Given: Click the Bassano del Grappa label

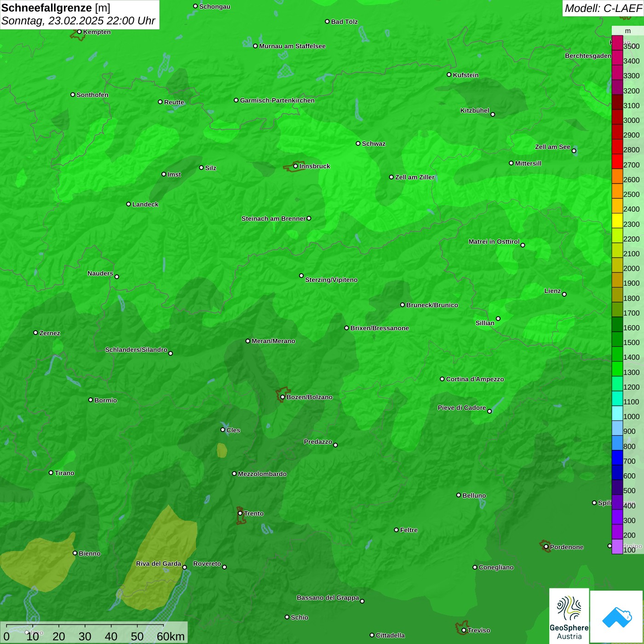Looking at the screenshot, I should pos(328,598).
